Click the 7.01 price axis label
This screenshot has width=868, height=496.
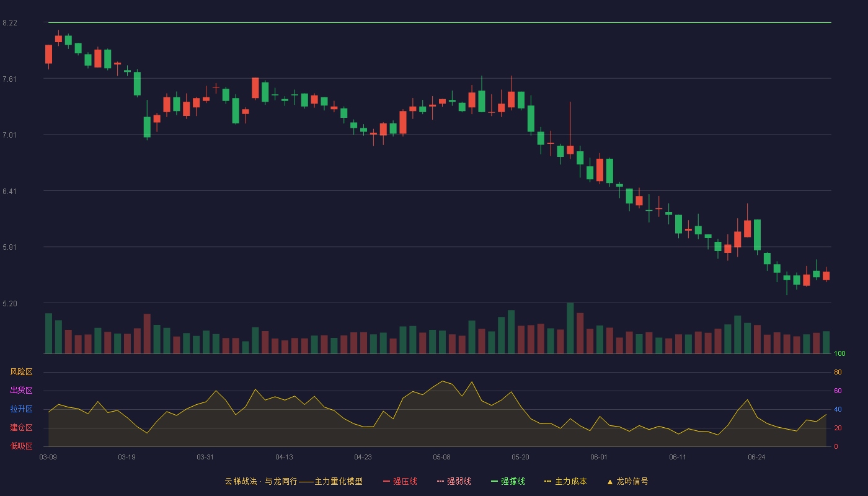[x=10, y=135]
